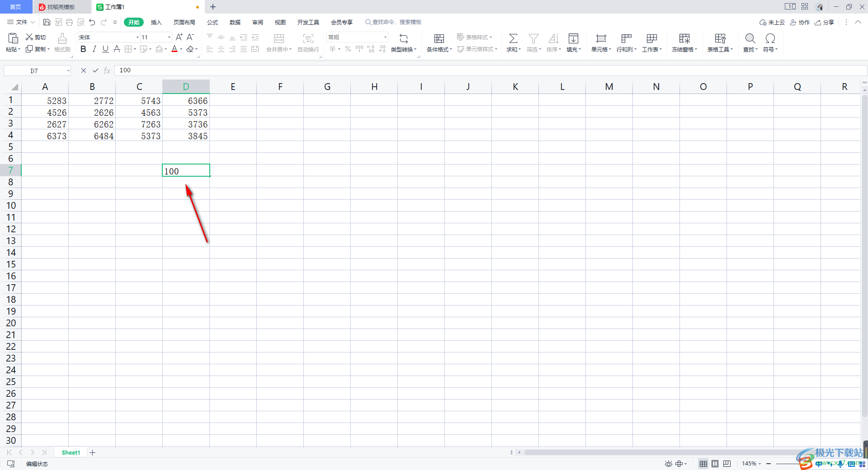Image resolution: width=868 pixels, height=470 pixels.
Task: Click the 未上云 cloud status button
Action: pos(772,22)
